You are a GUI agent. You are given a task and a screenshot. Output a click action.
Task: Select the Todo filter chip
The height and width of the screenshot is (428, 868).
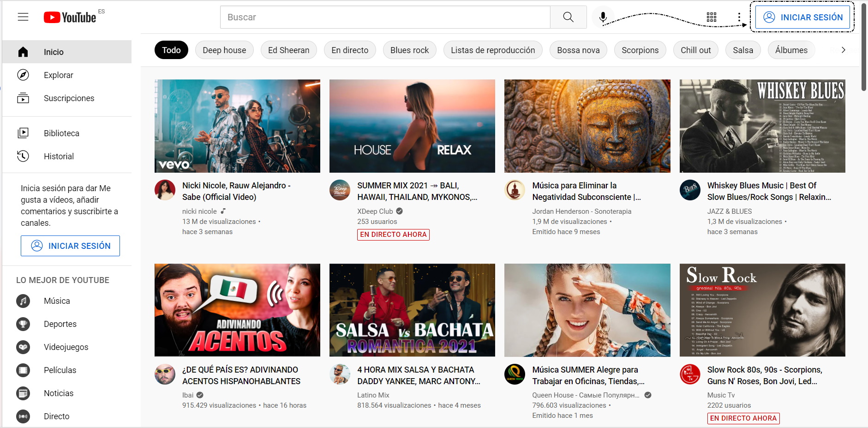pyautogui.click(x=171, y=50)
